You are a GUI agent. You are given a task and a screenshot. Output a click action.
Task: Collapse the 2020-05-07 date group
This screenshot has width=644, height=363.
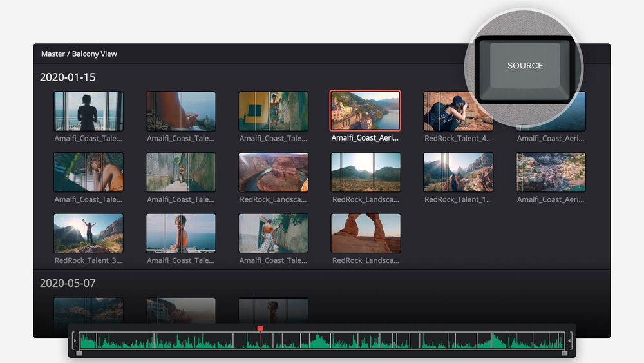68,283
